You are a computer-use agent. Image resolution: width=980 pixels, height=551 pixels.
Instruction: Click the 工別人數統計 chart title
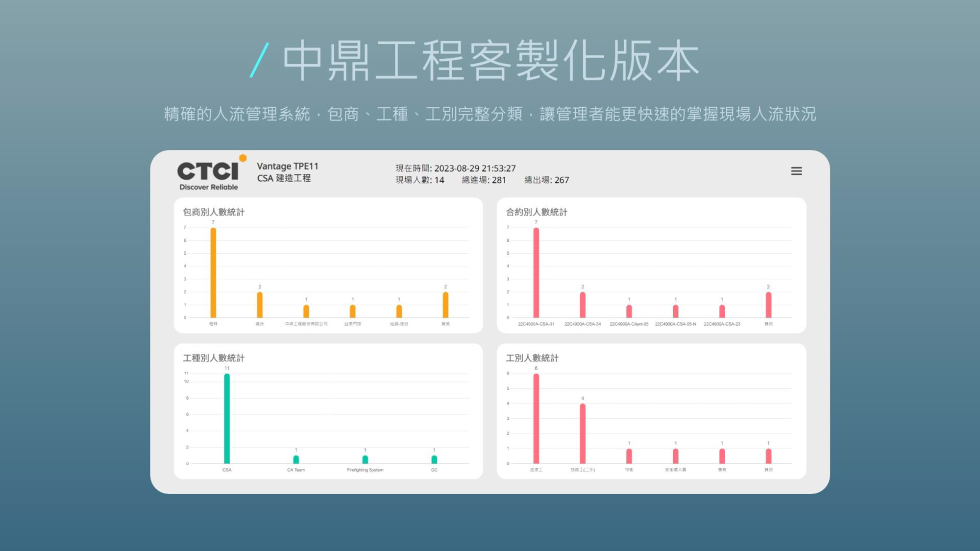532,358
